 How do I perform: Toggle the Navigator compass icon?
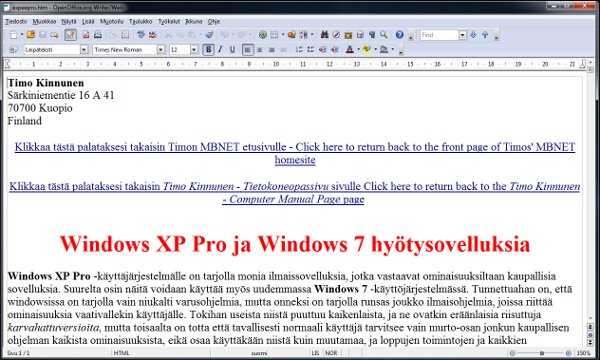(x=336, y=35)
